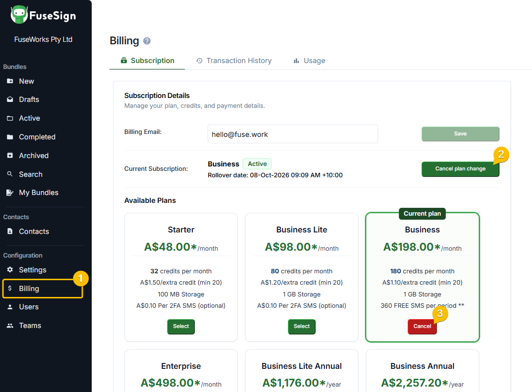Click the Cancel plan change button
Image resolution: width=532 pixels, height=392 pixels.
tap(461, 169)
